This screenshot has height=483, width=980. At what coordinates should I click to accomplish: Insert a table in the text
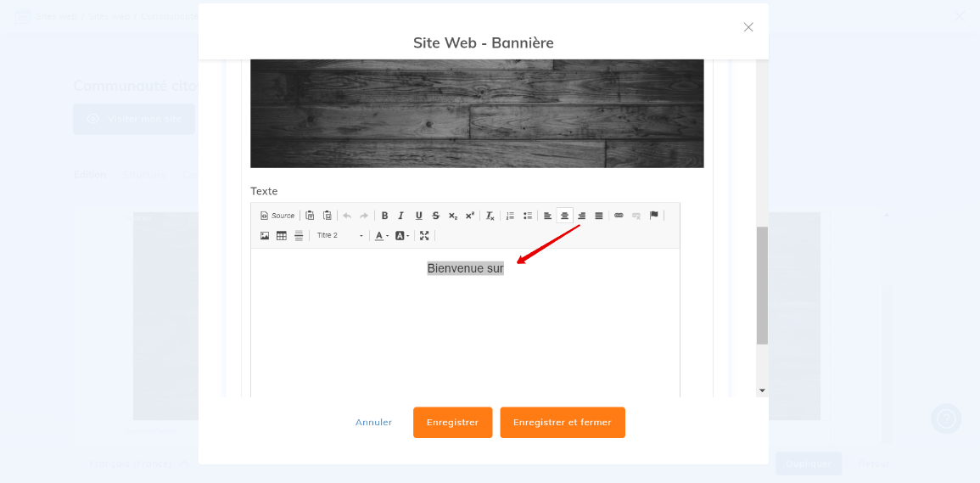tap(282, 236)
